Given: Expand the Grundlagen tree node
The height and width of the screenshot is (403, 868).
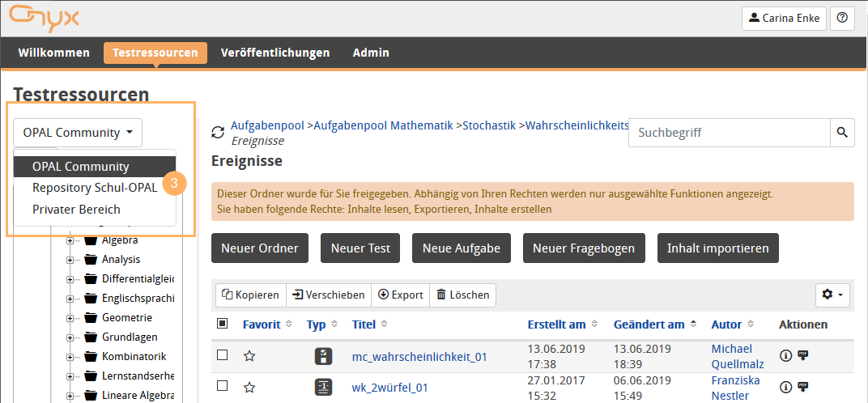Looking at the screenshot, I should click(70, 337).
